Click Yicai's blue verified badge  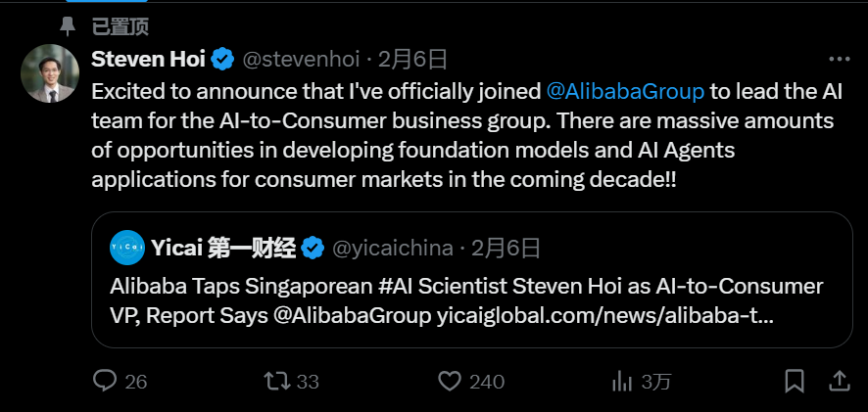click(x=313, y=249)
